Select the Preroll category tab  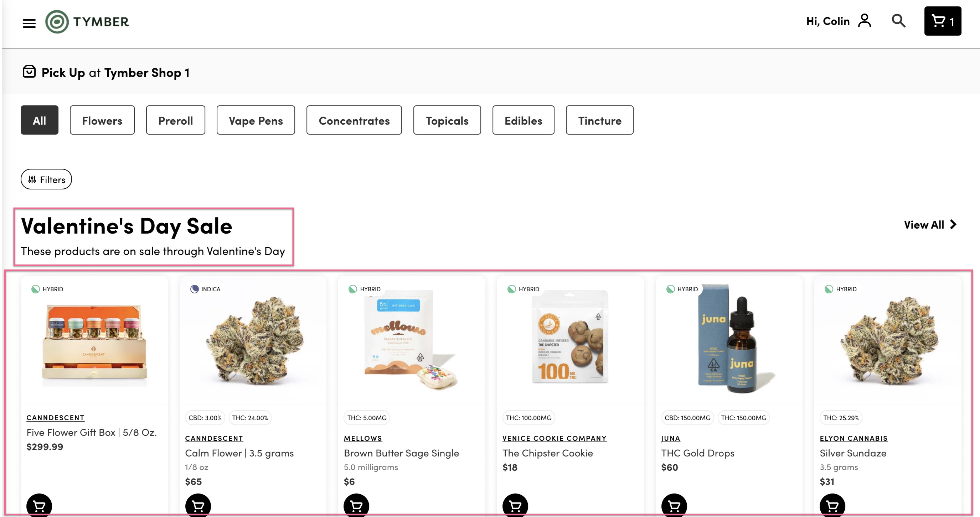pyautogui.click(x=175, y=120)
